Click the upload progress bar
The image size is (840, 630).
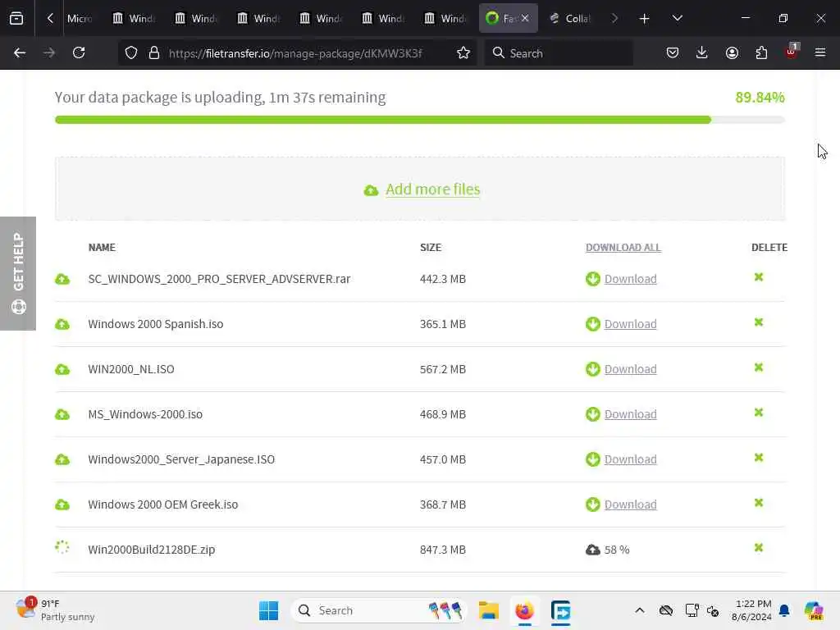[419, 120]
